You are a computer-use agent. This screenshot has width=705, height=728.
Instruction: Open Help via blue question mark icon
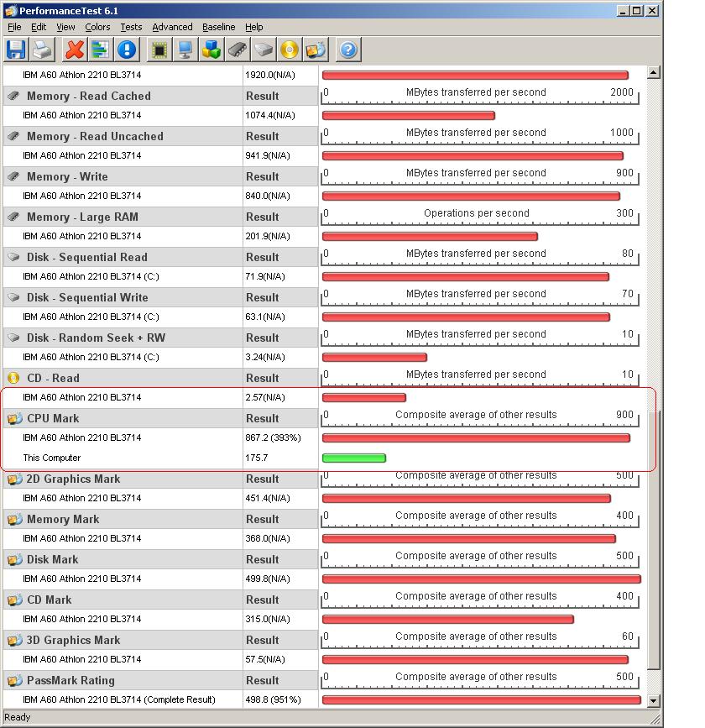348,50
